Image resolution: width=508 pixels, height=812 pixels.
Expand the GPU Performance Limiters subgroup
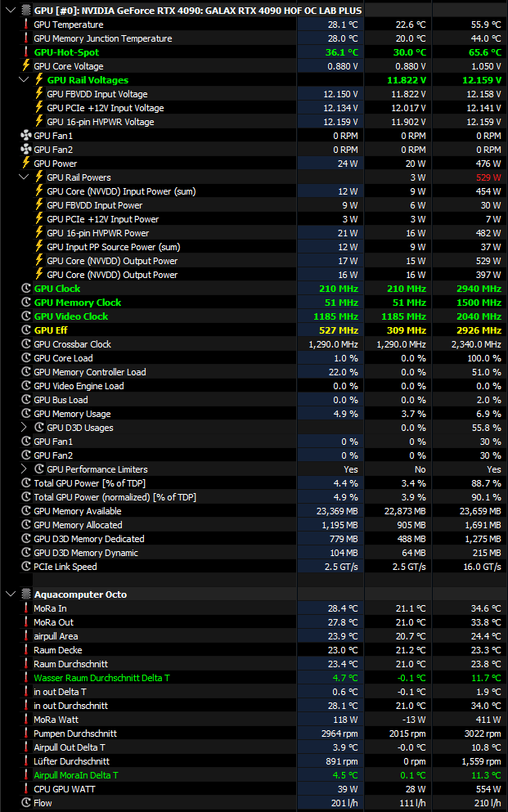[23, 469]
